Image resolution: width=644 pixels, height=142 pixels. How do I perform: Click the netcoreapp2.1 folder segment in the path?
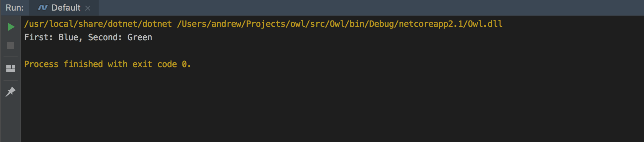(431, 24)
